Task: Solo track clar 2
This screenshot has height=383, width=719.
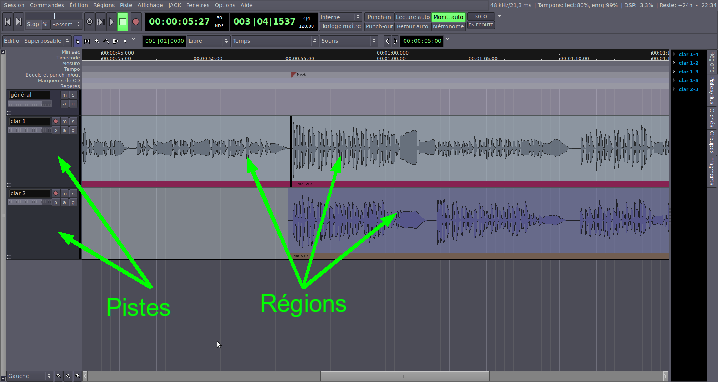Action: tap(73, 194)
